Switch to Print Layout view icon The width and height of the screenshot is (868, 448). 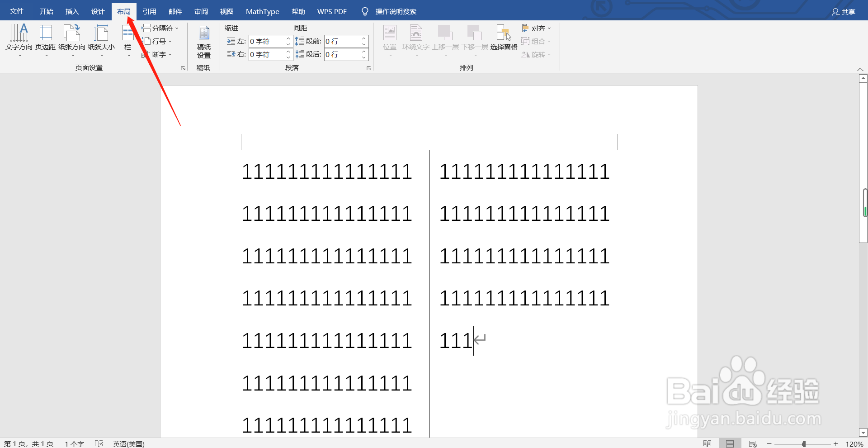point(730,443)
